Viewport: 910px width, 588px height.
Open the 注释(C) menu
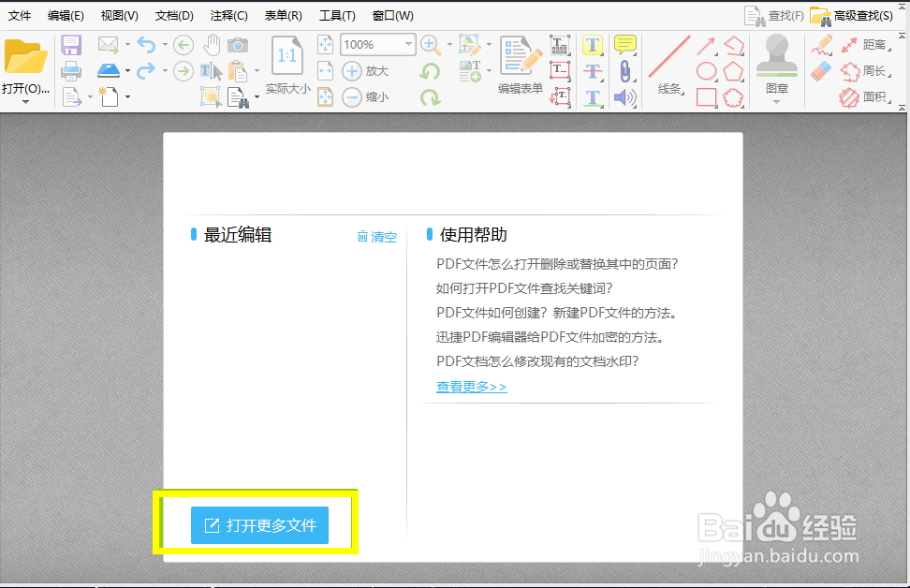228,15
